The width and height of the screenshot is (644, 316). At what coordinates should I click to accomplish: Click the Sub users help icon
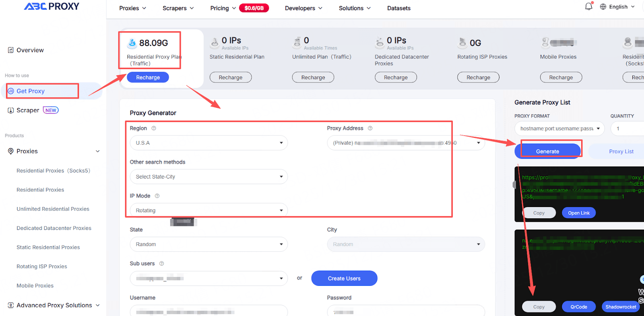point(161,264)
